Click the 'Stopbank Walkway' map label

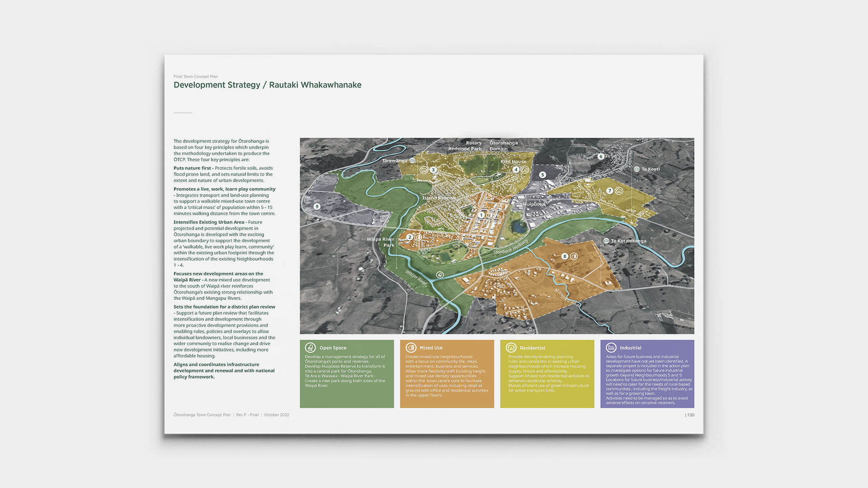[510, 246]
